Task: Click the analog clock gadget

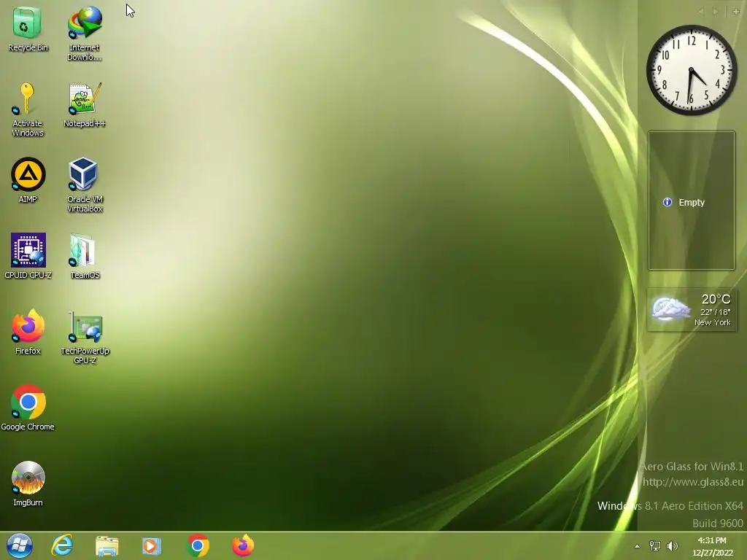Action: (692, 70)
